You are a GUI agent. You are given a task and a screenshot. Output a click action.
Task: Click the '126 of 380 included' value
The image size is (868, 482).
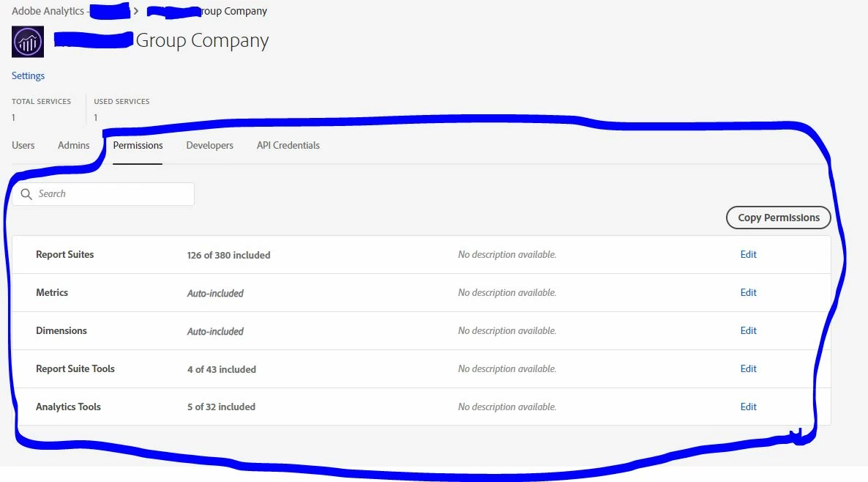228,255
